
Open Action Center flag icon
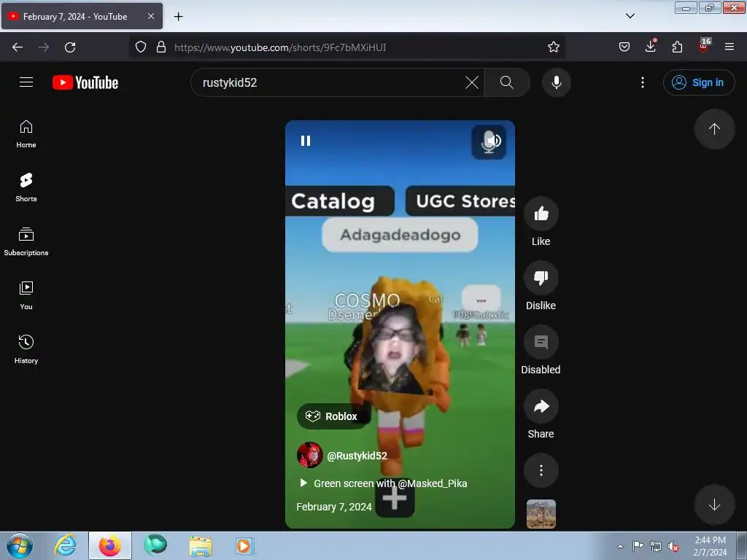[x=638, y=545]
